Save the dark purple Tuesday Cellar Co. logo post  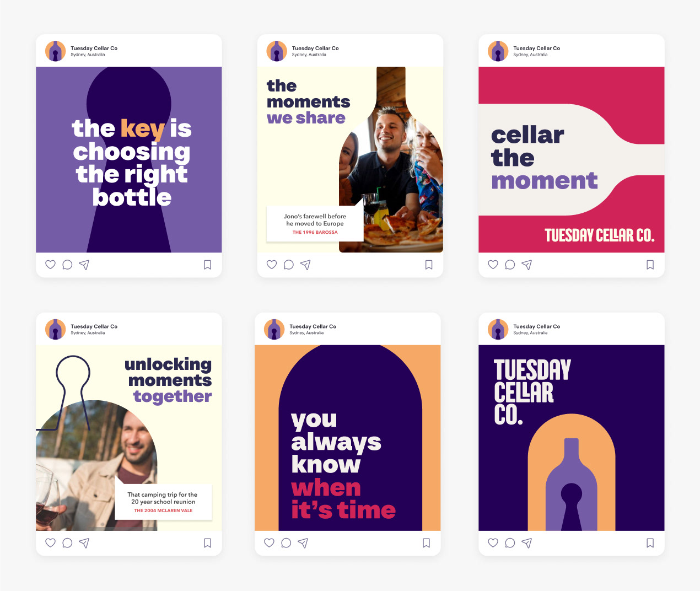coord(650,543)
